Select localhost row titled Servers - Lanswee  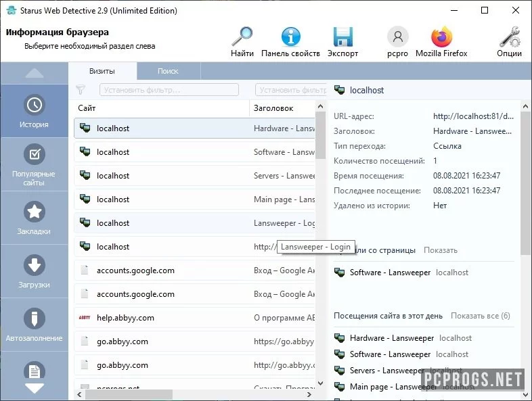point(195,176)
